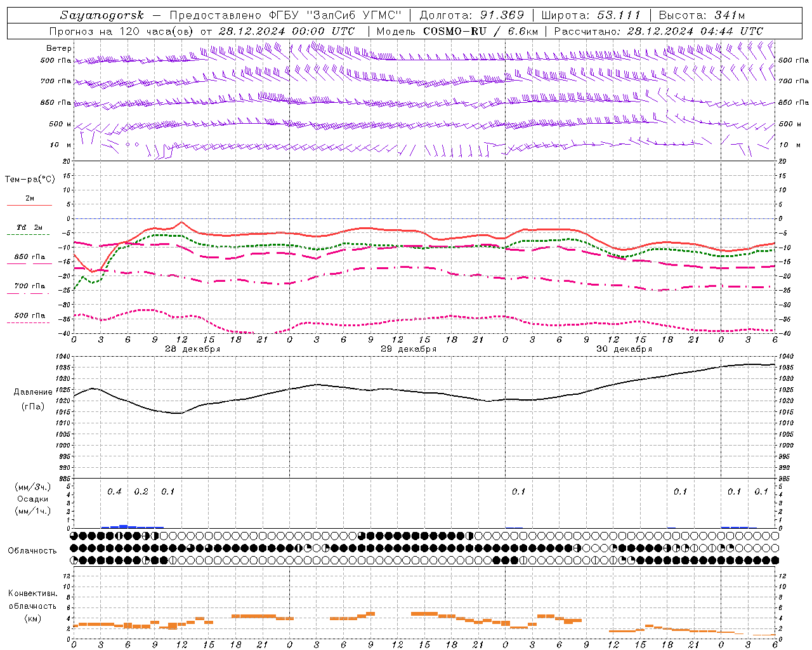Click the Облачность cloud cover label
This screenshot has width=812, height=650.
click(32, 550)
